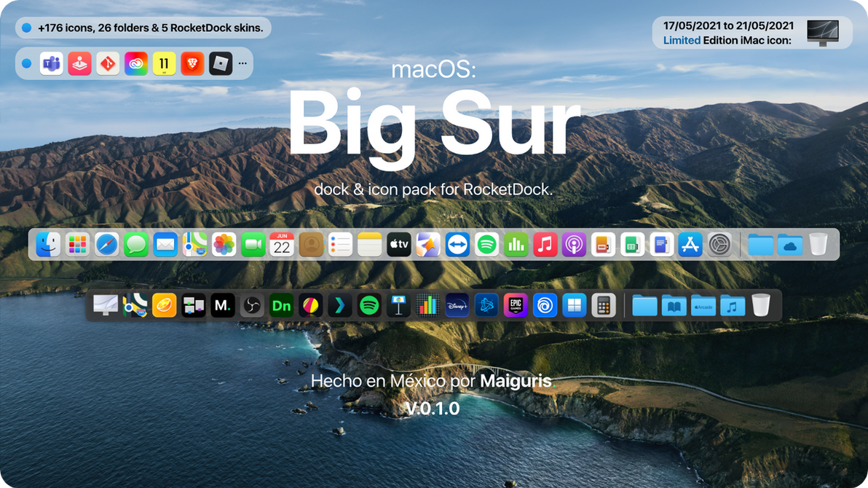Open Adobe Dimension Dn icon

281,305
